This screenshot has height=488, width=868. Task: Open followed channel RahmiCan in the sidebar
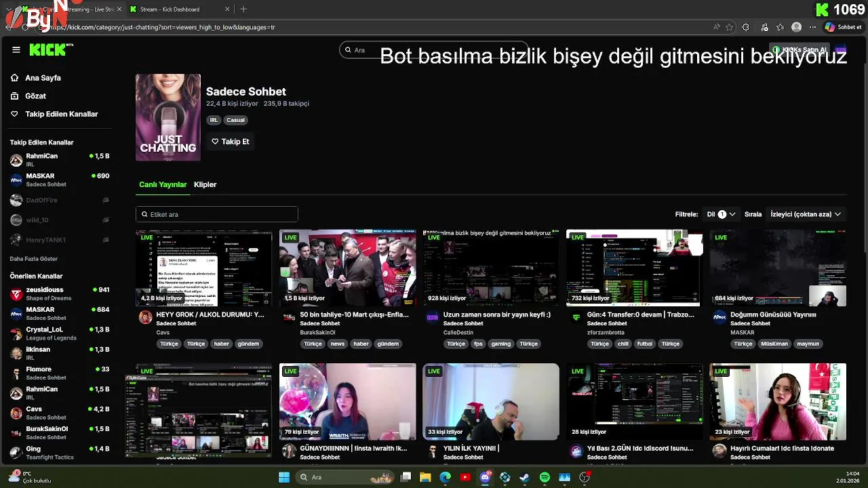point(60,160)
